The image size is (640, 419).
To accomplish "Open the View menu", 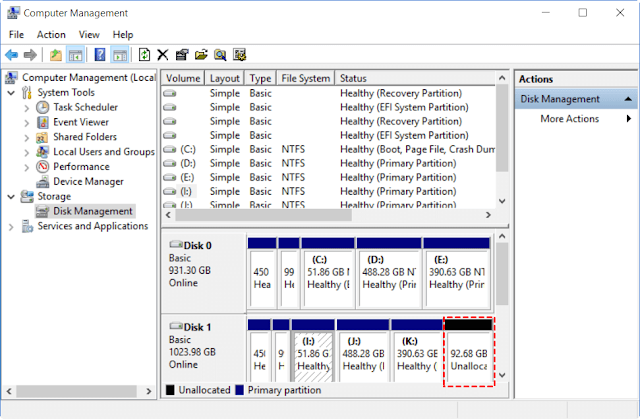I will coord(89,35).
